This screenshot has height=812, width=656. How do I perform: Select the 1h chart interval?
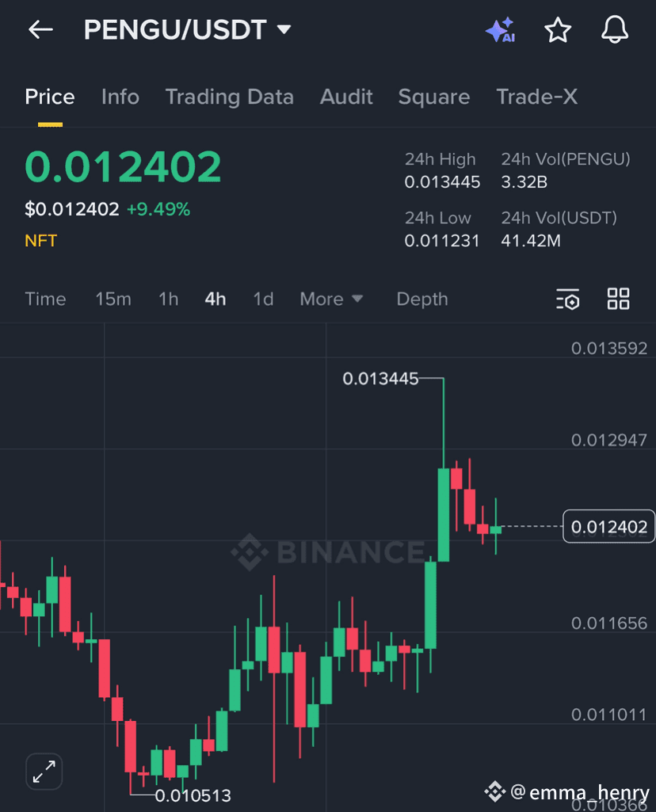tap(168, 299)
